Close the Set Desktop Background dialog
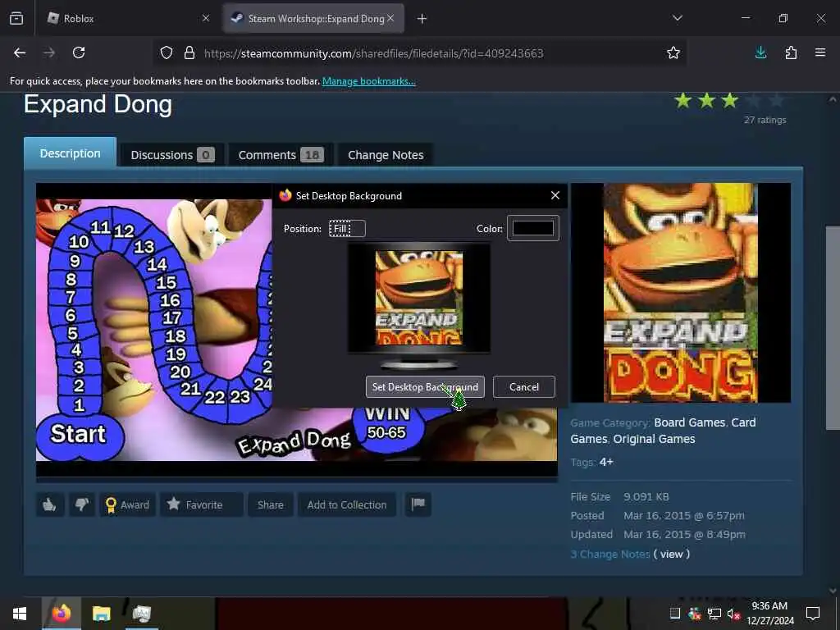The height and width of the screenshot is (630, 840). click(x=555, y=195)
